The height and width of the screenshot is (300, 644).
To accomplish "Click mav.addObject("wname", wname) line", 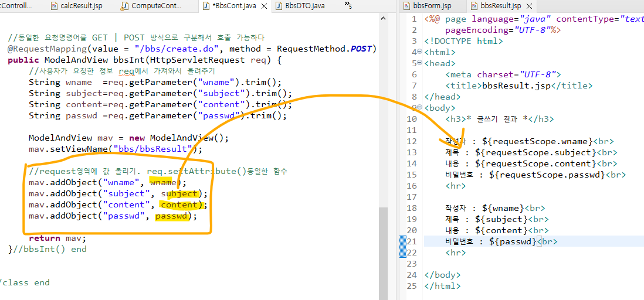I will click(x=107, y=182).
